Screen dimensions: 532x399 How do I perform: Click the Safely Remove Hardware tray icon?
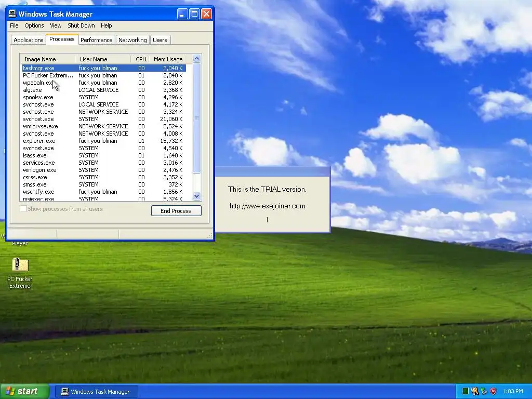coord(484,391)
